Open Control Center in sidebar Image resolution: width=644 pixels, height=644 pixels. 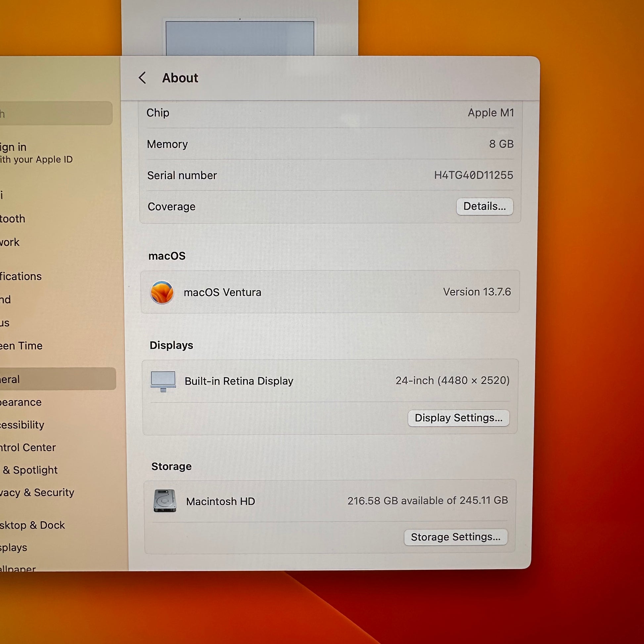tap(28, 447)
